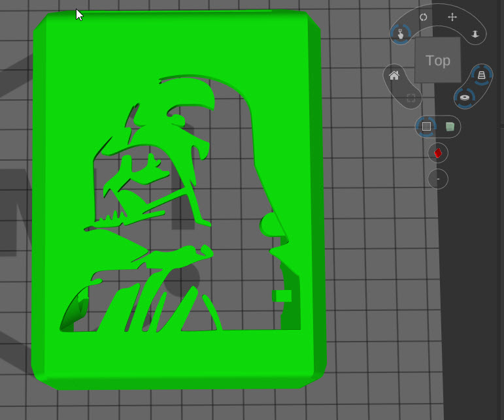Click the red gem shape icon
The height and width of the screenshot is (420, 504).
coord(438,153)
